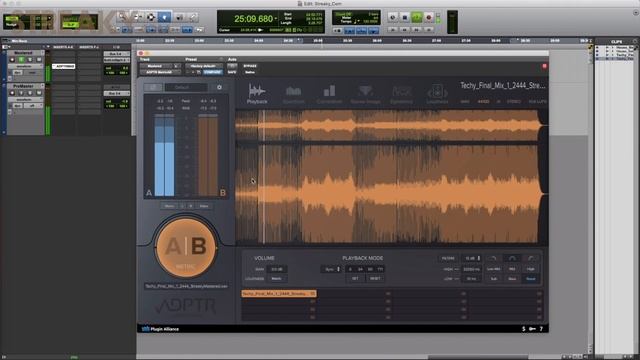Open the Mastered track Bus 3-4 input selector

click(116, 54)
